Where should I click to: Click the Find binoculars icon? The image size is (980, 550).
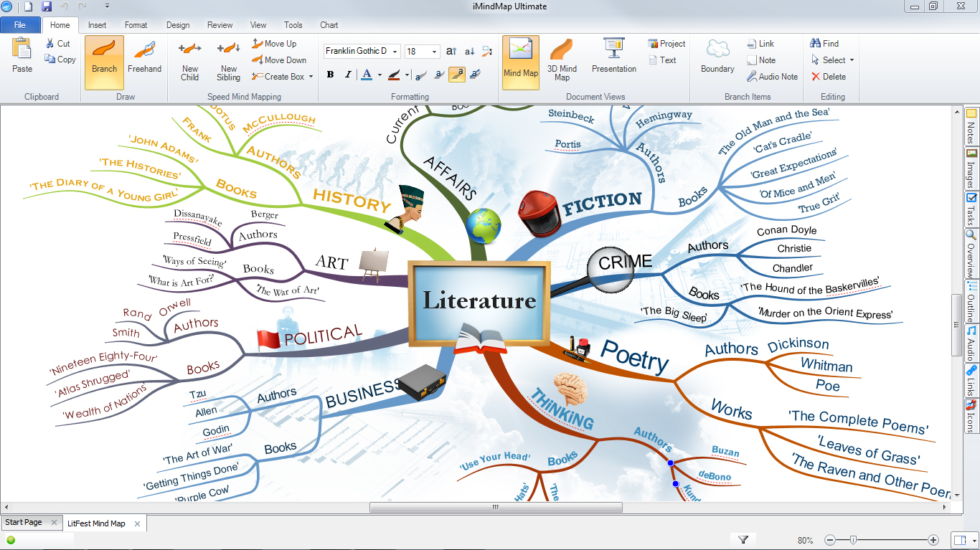[816, 44]
